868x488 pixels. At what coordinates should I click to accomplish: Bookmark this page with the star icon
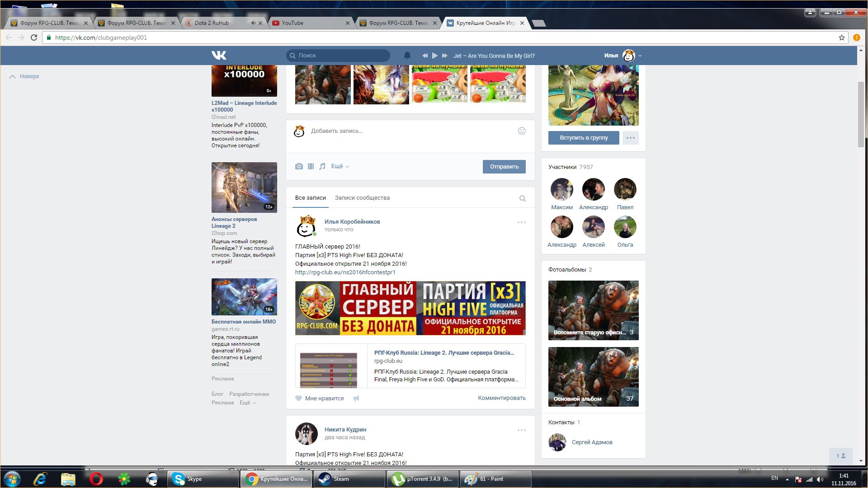842,38
